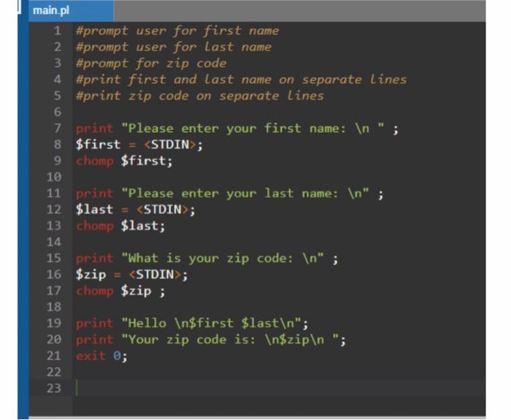511x420 pixels.
Task: Click comment '#prompt for zip code'
Action: [151, 64]
